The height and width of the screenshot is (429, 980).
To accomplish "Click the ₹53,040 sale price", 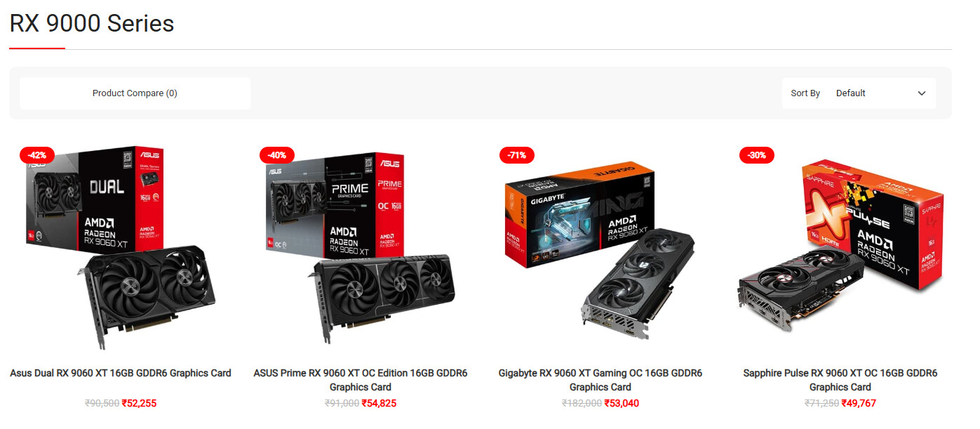I will coord(622,403).
